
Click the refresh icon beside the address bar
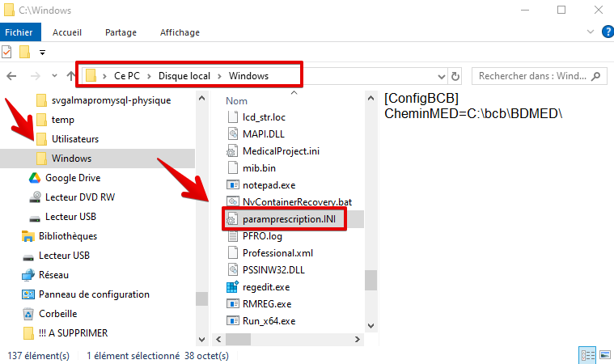click(455, 76)
